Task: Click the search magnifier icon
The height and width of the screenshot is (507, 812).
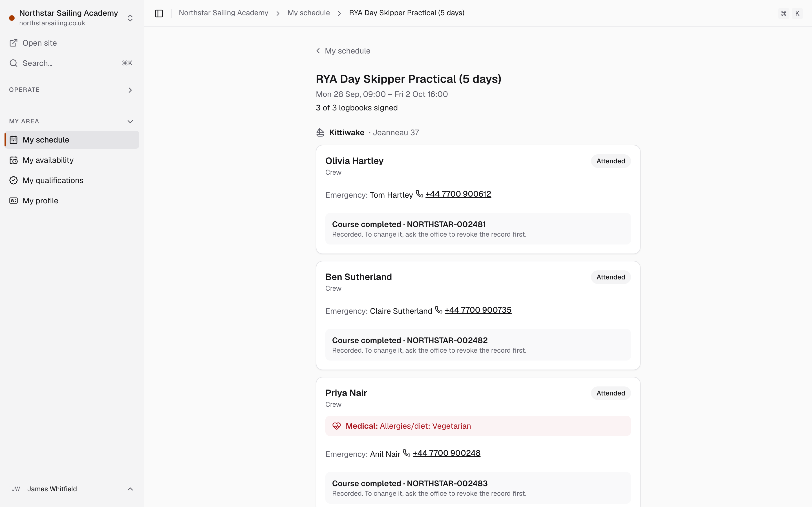Action: pos(14,63)
